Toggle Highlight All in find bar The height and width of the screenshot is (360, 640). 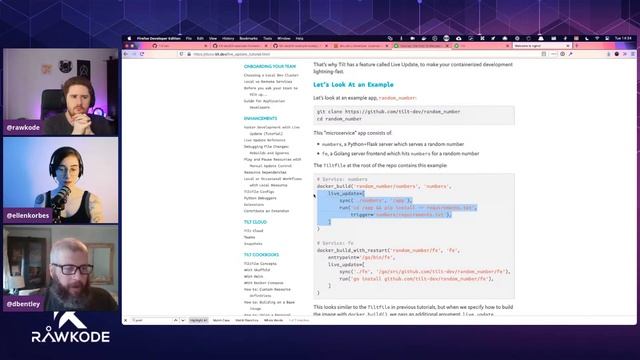click(x=198, y=320)
